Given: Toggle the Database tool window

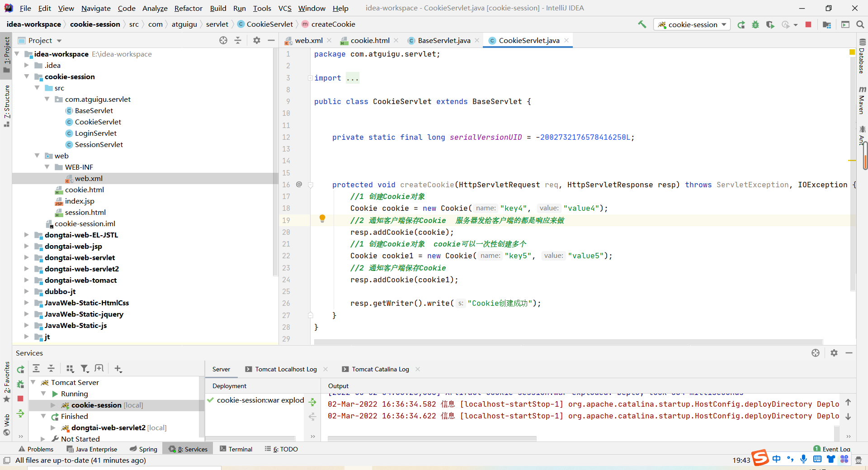Looking at the screenshot, I should pyautogui.click(x=862, y=57).
